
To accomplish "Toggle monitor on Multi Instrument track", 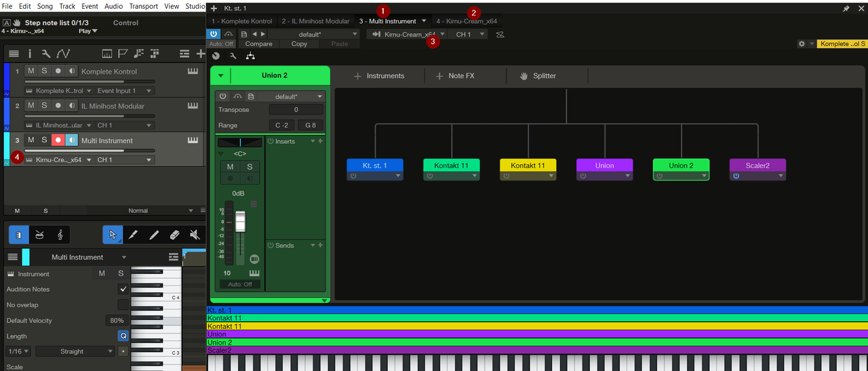I will point(72,140).
